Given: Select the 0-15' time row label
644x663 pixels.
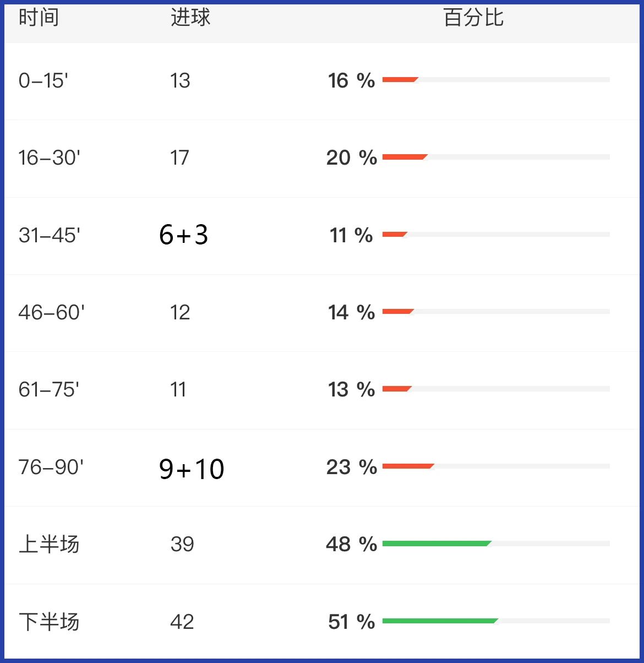Looking at the screenshot, I should pyautogui.click(x=43, y=81).
